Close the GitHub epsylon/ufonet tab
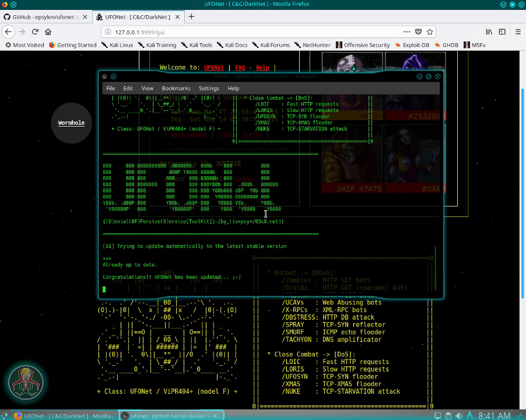Screen dimensions: 526x420 click(85, 17)
